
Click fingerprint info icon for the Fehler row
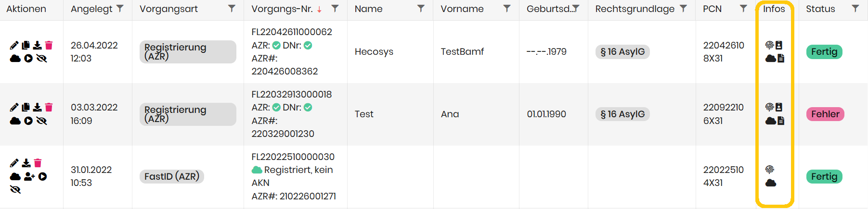pos(769,107)
